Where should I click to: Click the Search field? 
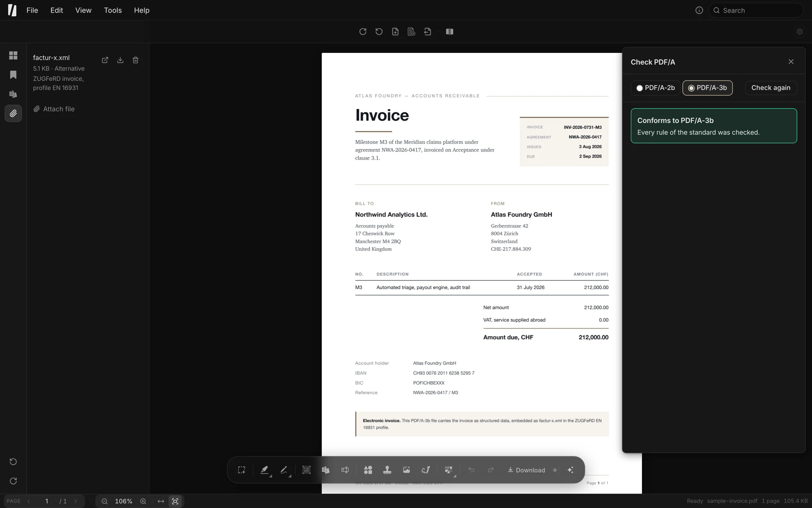756,11
